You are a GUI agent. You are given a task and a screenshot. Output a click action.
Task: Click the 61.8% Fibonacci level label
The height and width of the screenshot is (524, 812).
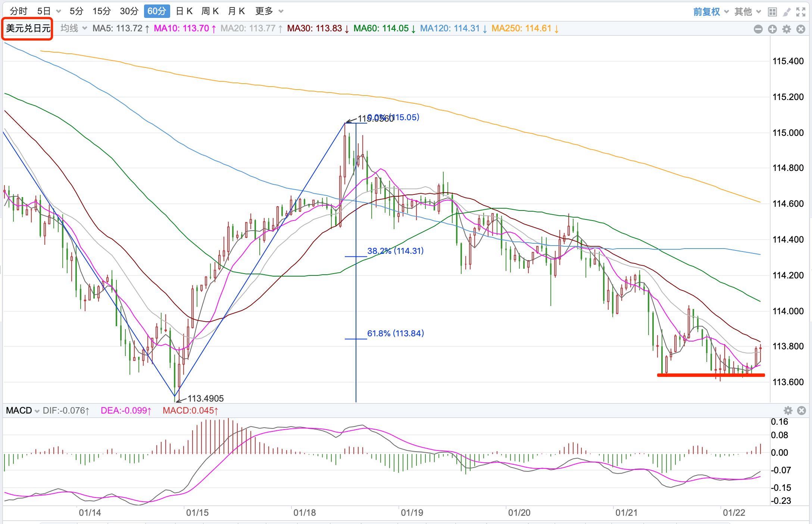click(x=396, y=333)
